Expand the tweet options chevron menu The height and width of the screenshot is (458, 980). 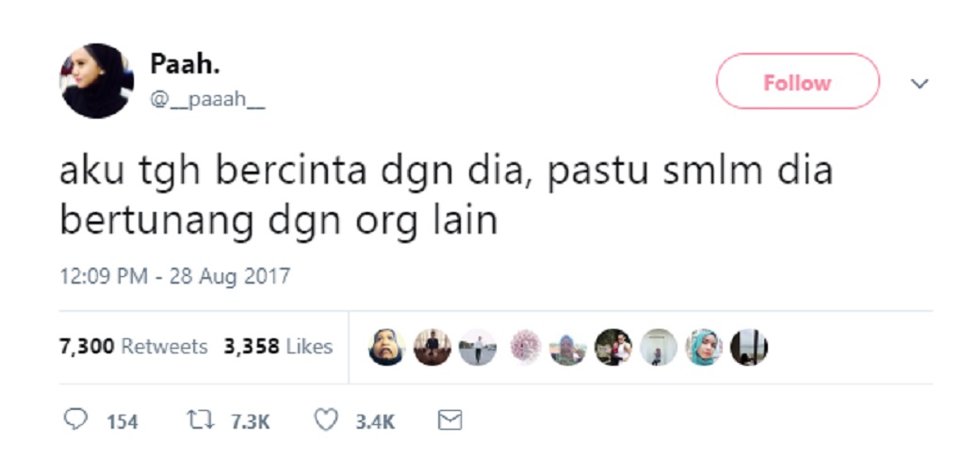920,83
